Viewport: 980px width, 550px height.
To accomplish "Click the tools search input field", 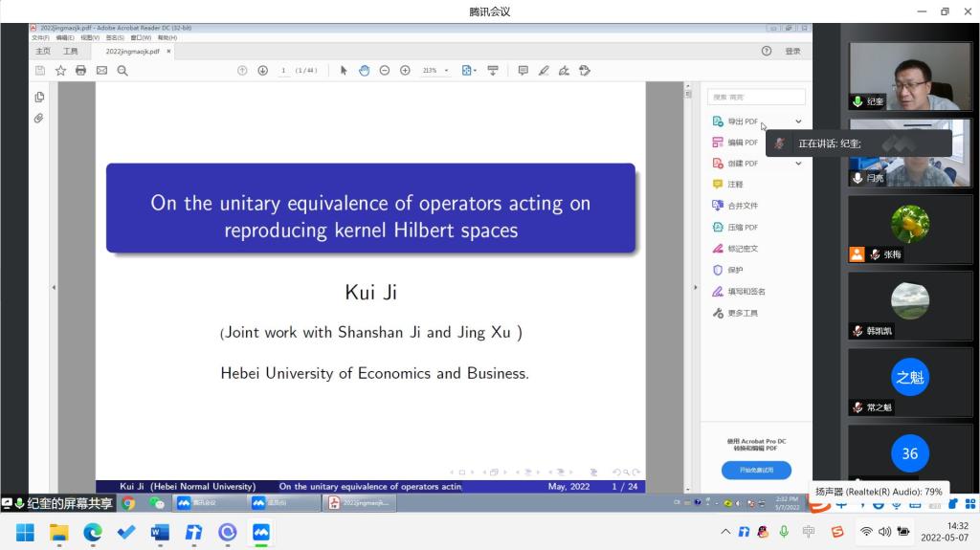I will click(x=756, y=98).
